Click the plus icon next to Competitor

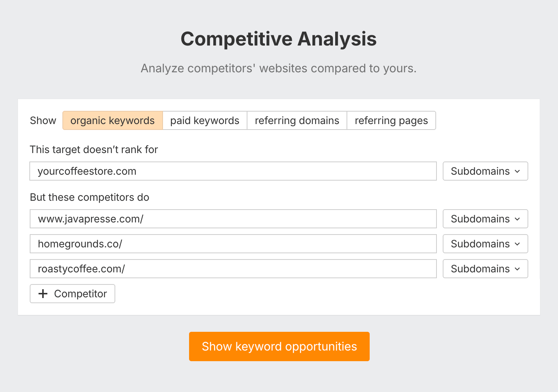(x=43, y=294)
